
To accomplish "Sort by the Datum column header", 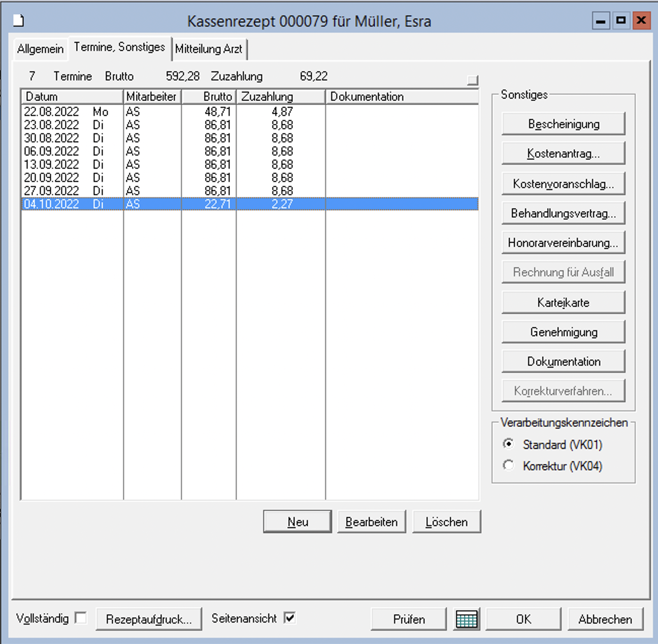I will point(71,96).
